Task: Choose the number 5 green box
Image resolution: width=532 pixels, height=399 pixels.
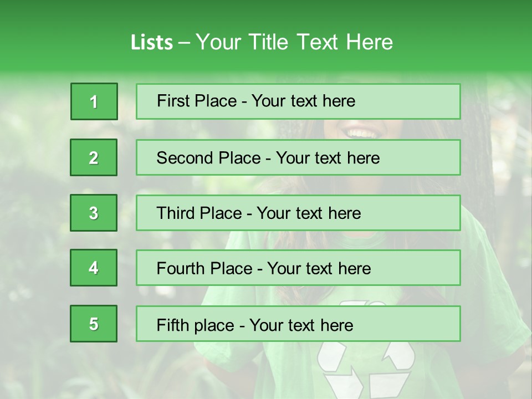Action: [x=94, y=324]
